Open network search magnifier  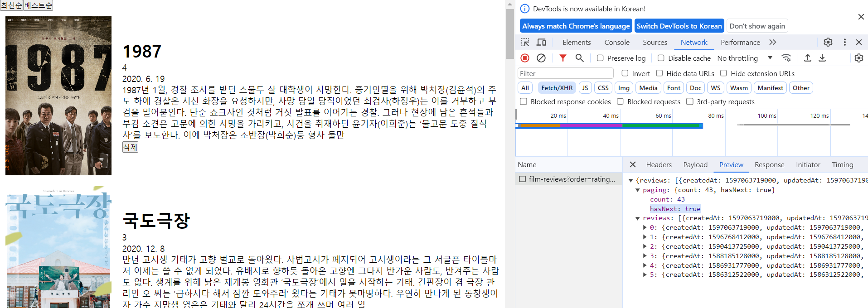coord(579,58)
